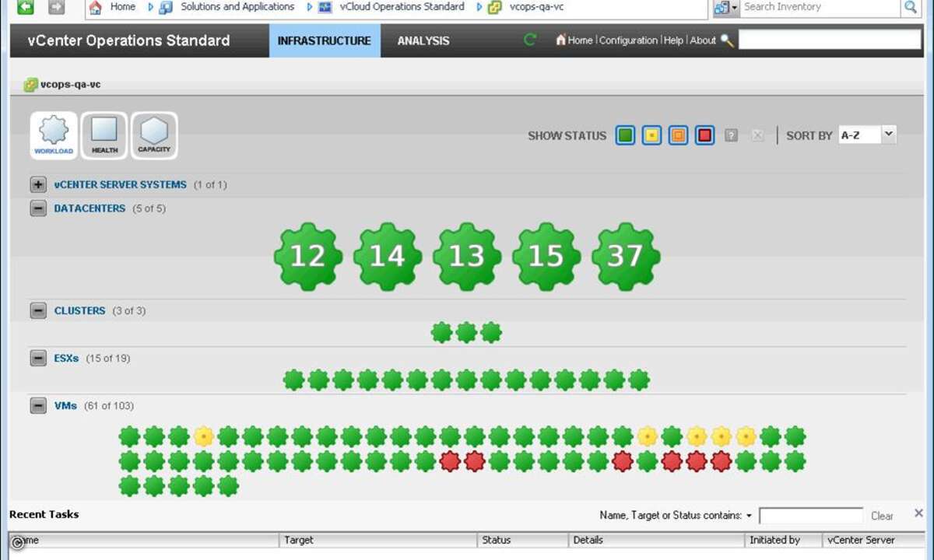934x560 pixels.
Task: Select the Workload badge view
Action: pyautogui.click(x=54, y=135)
